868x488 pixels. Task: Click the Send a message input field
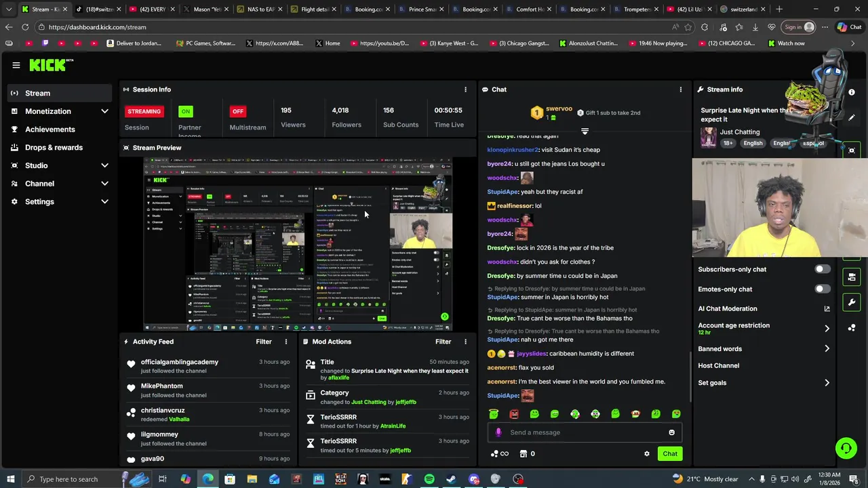(585, 432)
